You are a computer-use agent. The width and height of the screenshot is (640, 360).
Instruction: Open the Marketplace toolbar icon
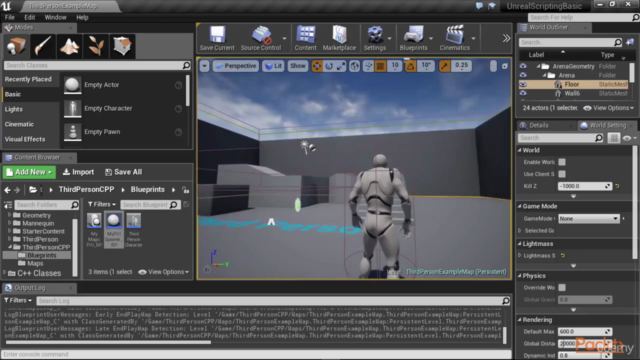(339, 38)
